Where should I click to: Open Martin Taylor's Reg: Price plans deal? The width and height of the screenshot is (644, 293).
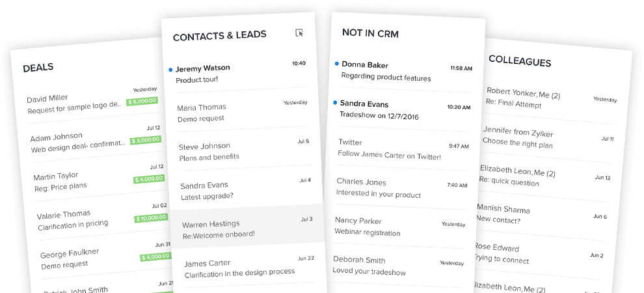tap(99, 179)
